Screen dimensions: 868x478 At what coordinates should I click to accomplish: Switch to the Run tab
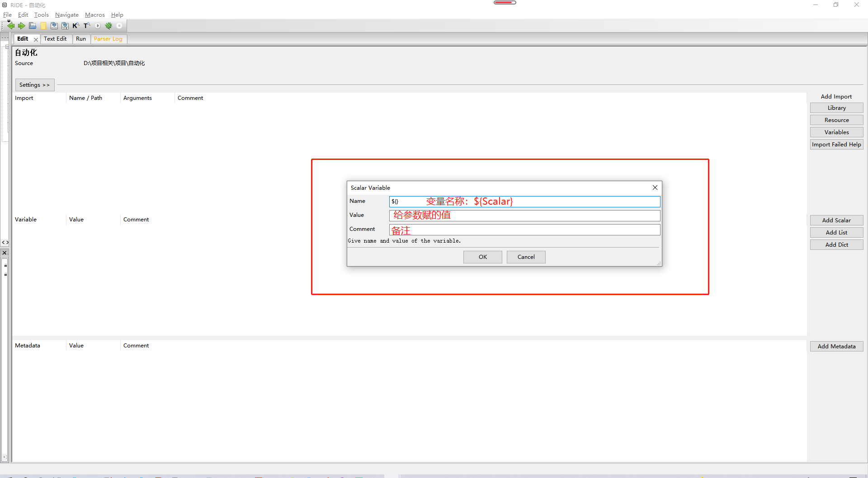click(81, 39)
